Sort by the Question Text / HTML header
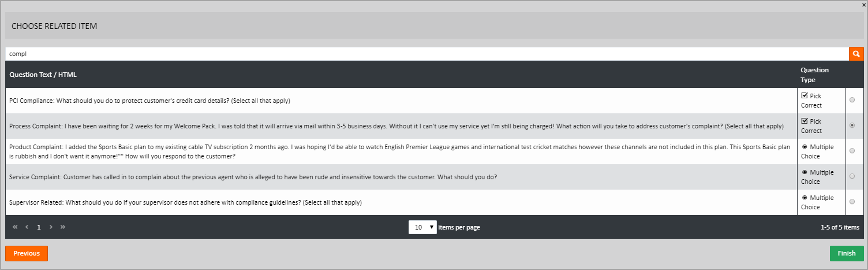 (x=43, y=75)
